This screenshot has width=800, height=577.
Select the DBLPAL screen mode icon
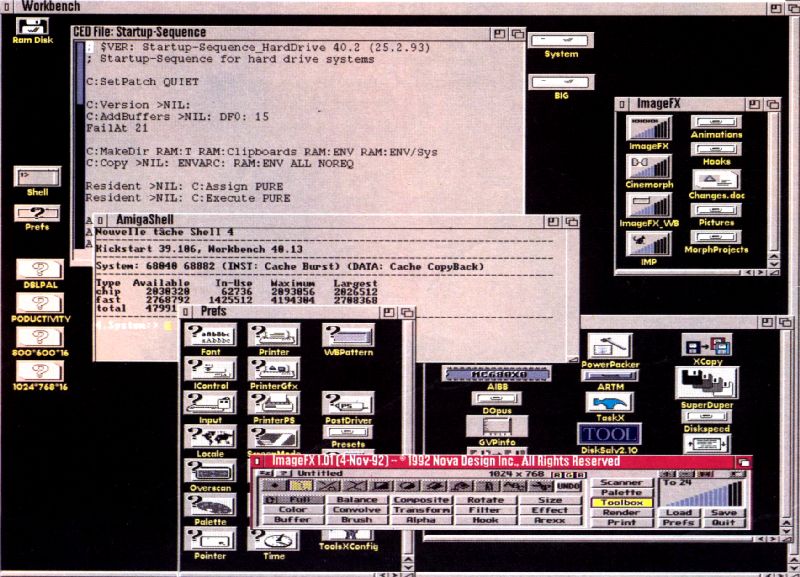tap(40, 269)
